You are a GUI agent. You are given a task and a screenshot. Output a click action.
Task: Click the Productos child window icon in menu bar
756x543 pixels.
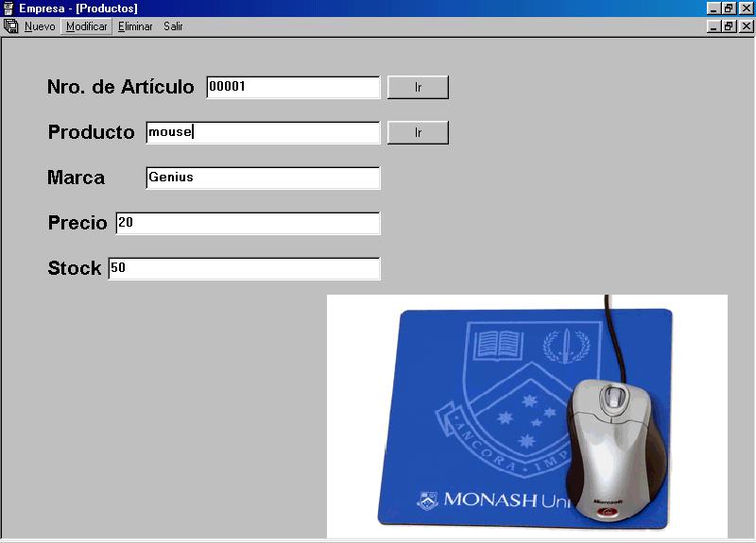pos(10,26)
